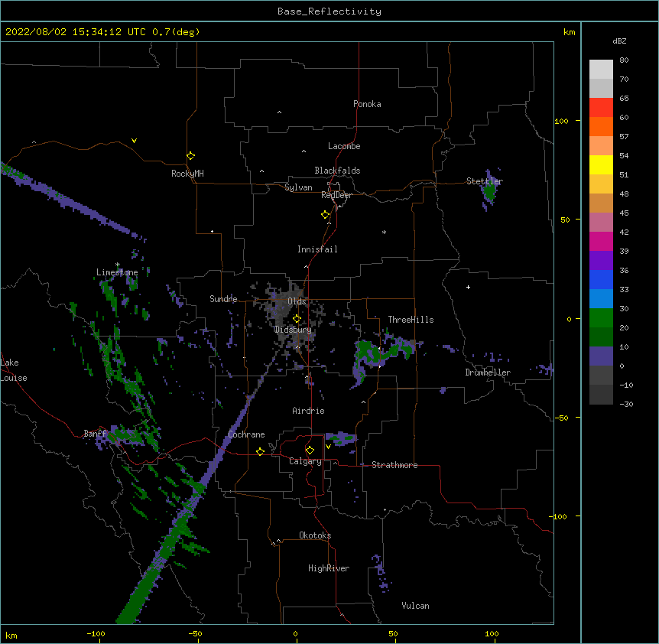Viewport: 659px width, 644px height.
Task: Click the Cochrane city label
Action: click(x=246, y=434)
